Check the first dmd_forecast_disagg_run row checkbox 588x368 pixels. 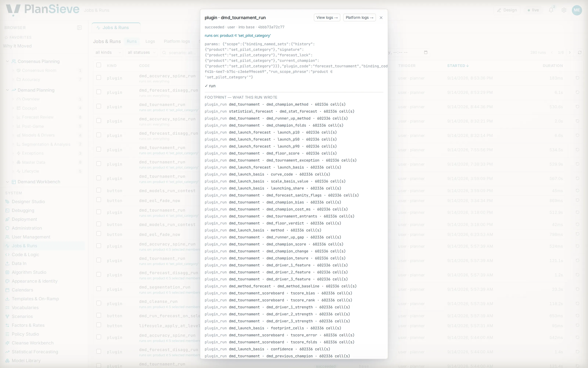[x=99, y=92]
